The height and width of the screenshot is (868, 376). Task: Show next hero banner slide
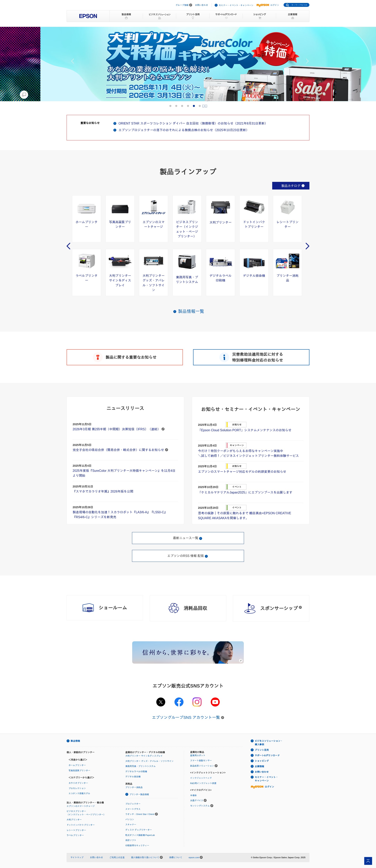(x=307, y=61)
